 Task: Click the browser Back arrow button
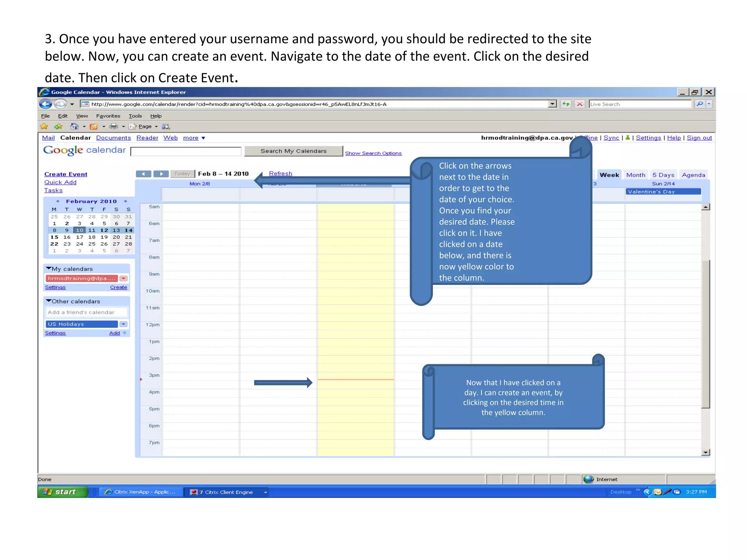46,104
